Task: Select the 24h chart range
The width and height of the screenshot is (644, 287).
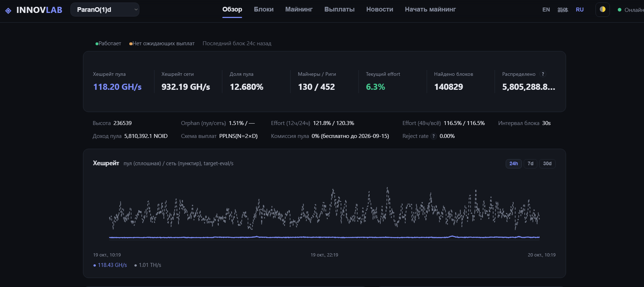Action: click(x=514, y=163)
